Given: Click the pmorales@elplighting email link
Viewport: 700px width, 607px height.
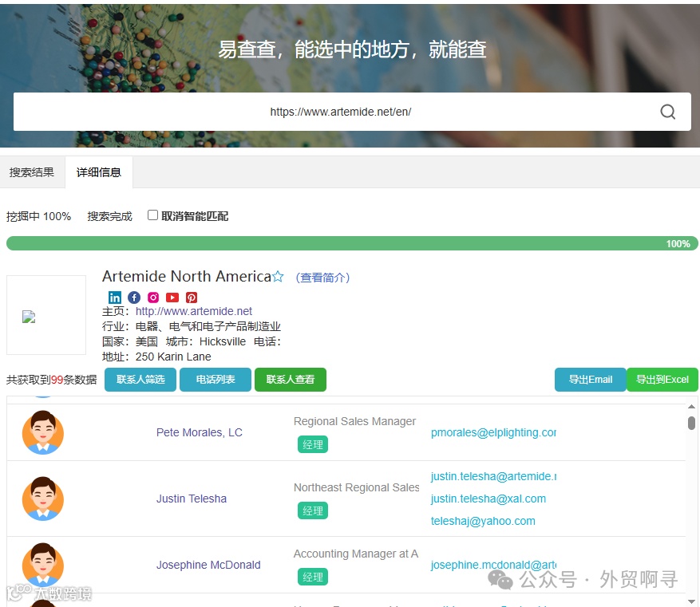Looking at the screenshot, I should (x=493, y=432).
